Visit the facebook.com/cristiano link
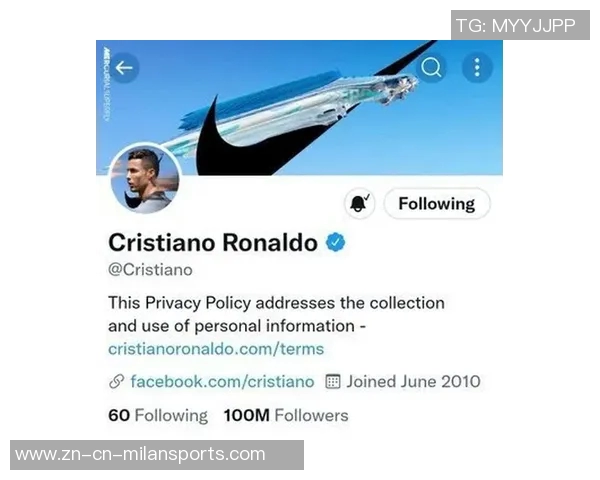Screen dimensions: 600x480 (x=222, y=381)
